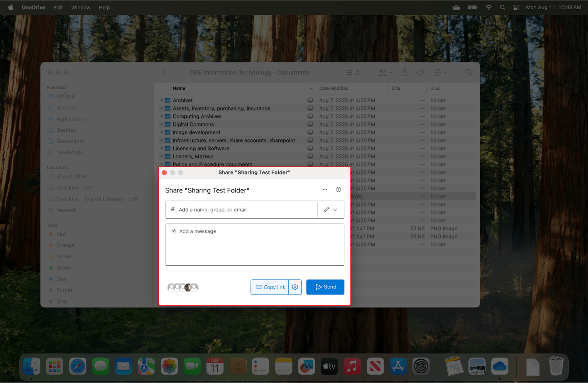Image resolution: width=588 pixels, height=383 pixels.
Task: Click the shared people avatars in share dialog
Action: [x=183, y=287]
